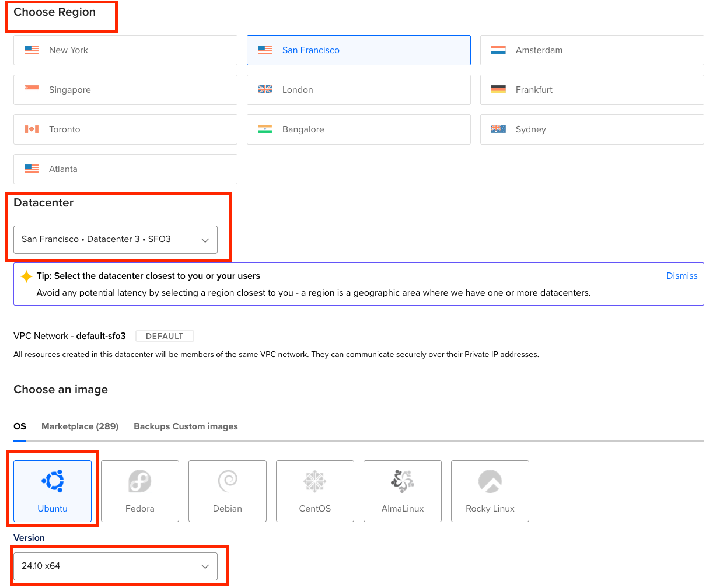Choose the Atlanta region
The image size is (720, 588).
[125, 169]
